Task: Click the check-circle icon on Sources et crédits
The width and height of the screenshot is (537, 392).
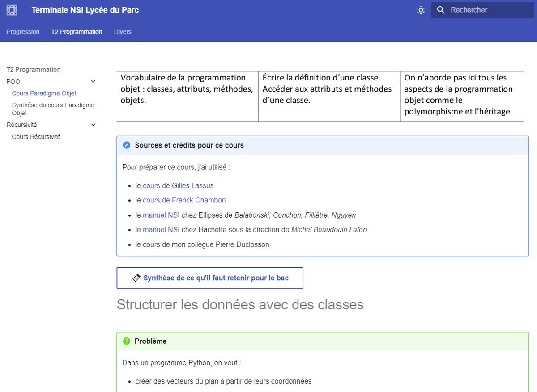Action: click(127, 145)
